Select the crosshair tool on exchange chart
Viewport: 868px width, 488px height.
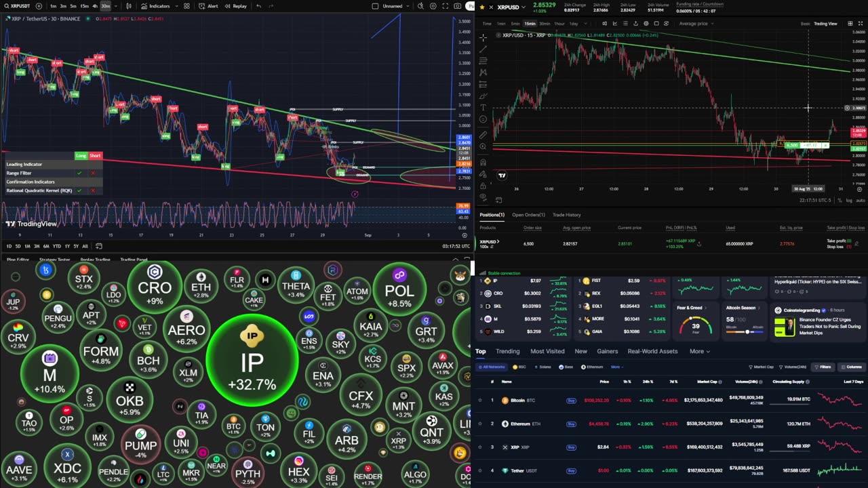tap(484, 38)
